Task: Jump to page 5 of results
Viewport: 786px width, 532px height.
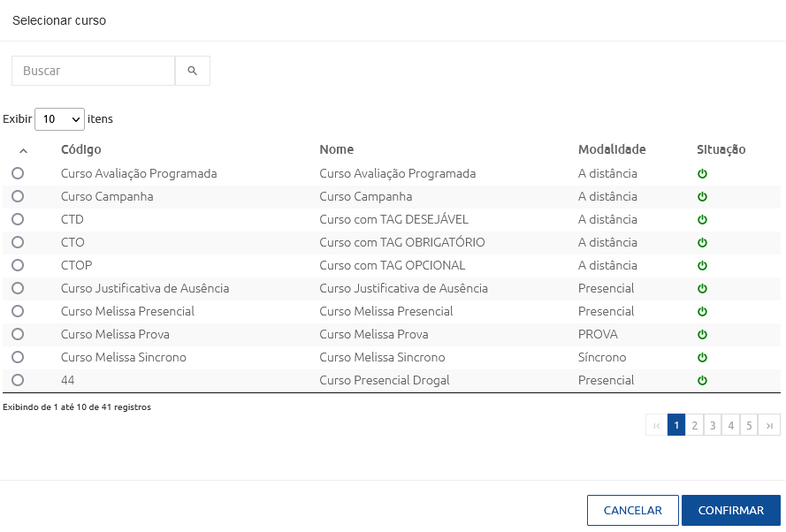Action: (749, 425)
